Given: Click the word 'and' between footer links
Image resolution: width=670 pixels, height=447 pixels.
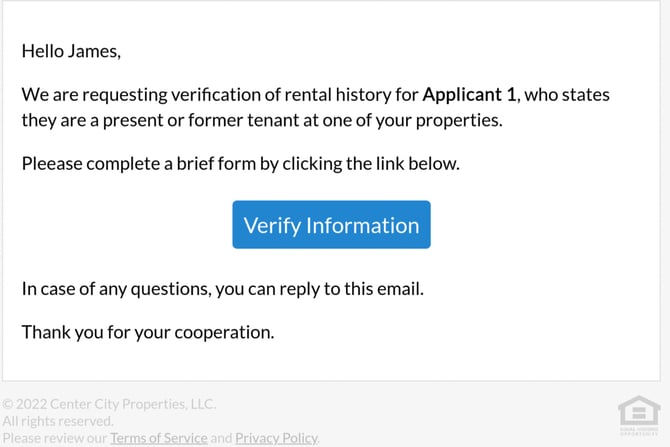Looking at the screenshot, I should pos(221,438).
